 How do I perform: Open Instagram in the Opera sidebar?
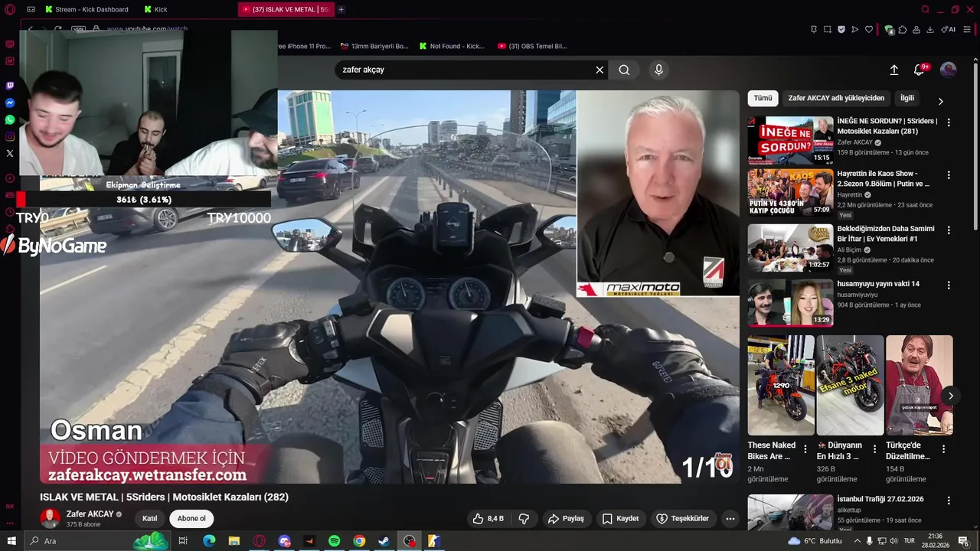(x=10, y=136)
